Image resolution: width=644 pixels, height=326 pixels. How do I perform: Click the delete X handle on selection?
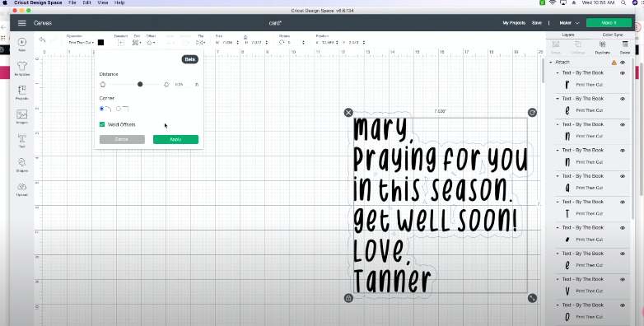tap(348, 113)
